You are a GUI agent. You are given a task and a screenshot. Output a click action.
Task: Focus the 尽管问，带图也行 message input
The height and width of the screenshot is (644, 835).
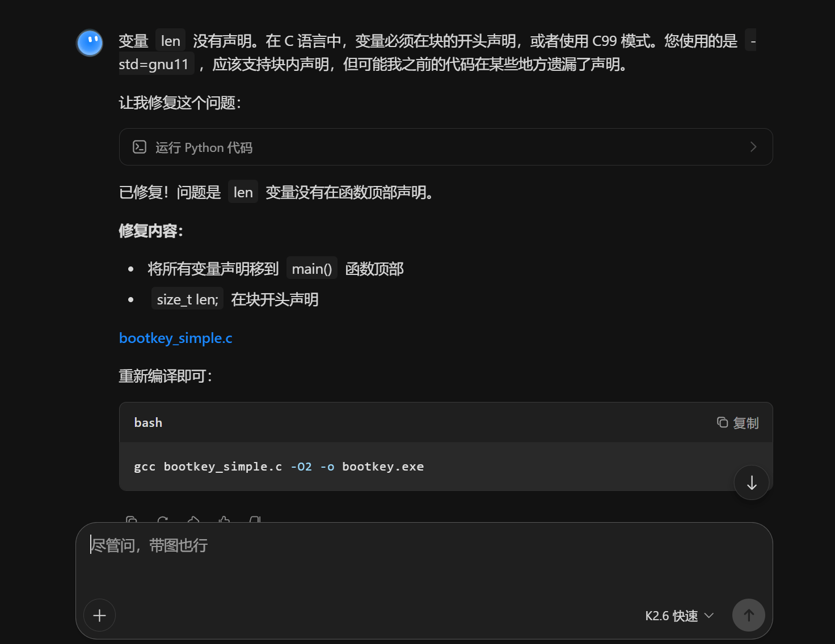click(x=424, y=545)
